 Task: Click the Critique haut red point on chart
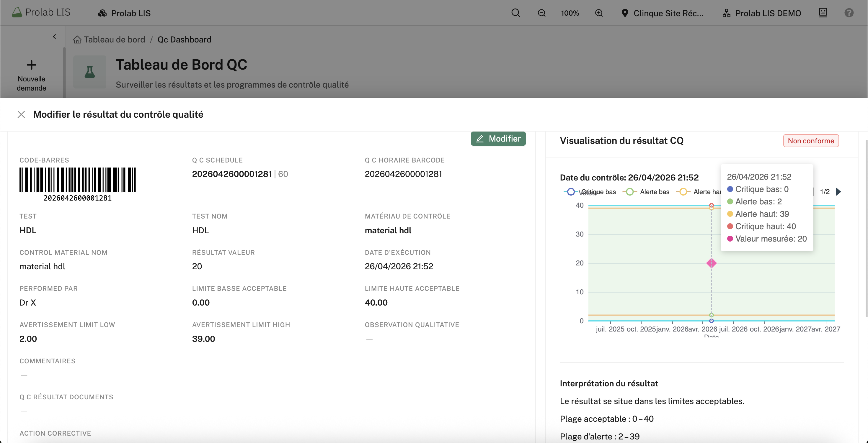(711, 205)
